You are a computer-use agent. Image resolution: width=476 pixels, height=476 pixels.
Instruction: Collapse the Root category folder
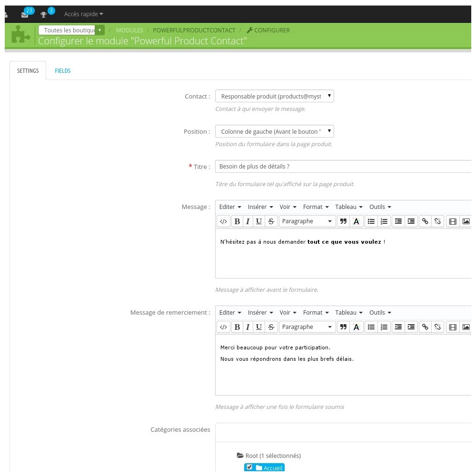240,456
